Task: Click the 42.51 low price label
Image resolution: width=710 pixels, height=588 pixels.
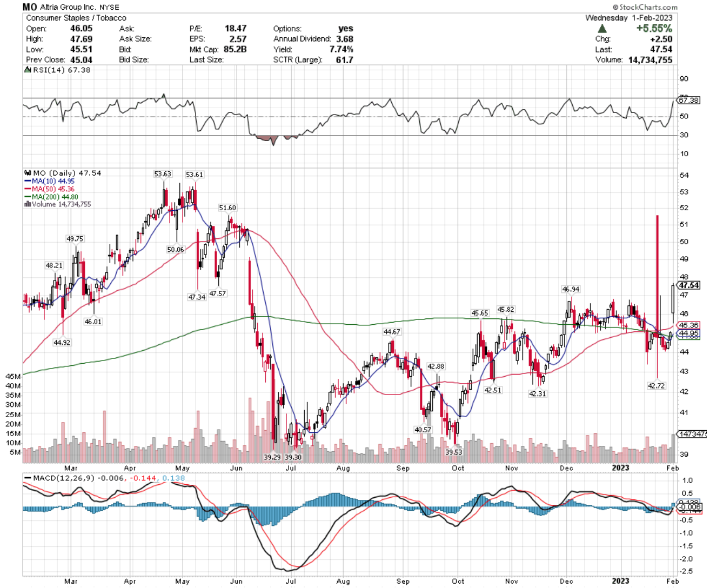Action: (x=493, y=390)
